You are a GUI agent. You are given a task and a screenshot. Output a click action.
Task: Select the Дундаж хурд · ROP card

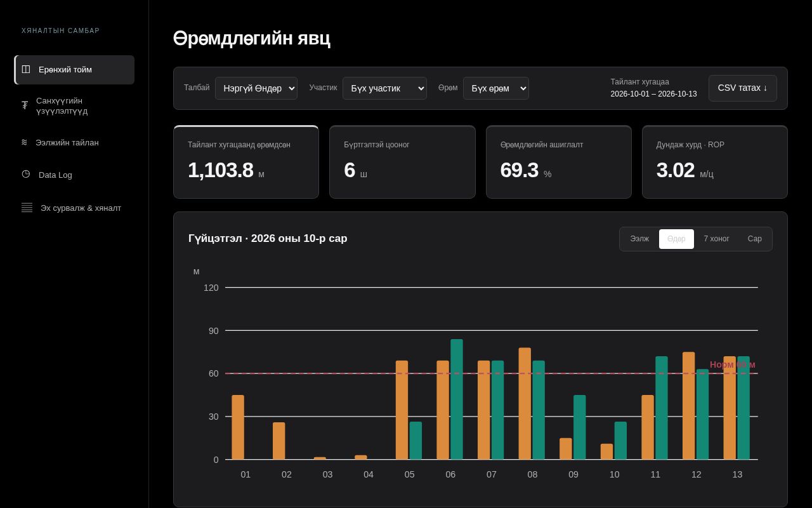pos(715,162)
